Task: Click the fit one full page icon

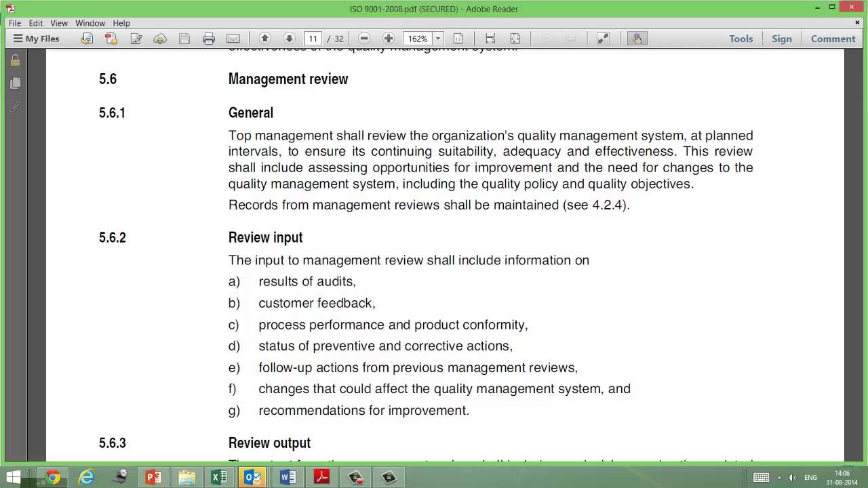Action: [x=515, y=39]
